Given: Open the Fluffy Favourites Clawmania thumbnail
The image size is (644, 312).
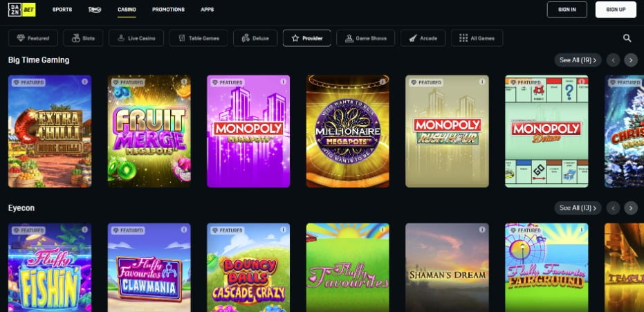Looking at the screenshot, I should (x=149, y=268).
